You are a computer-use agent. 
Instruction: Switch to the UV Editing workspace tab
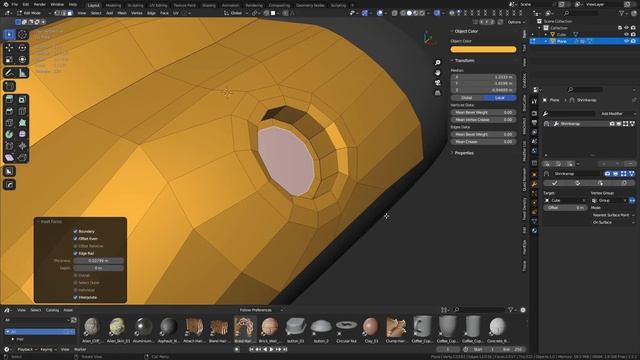158,5
